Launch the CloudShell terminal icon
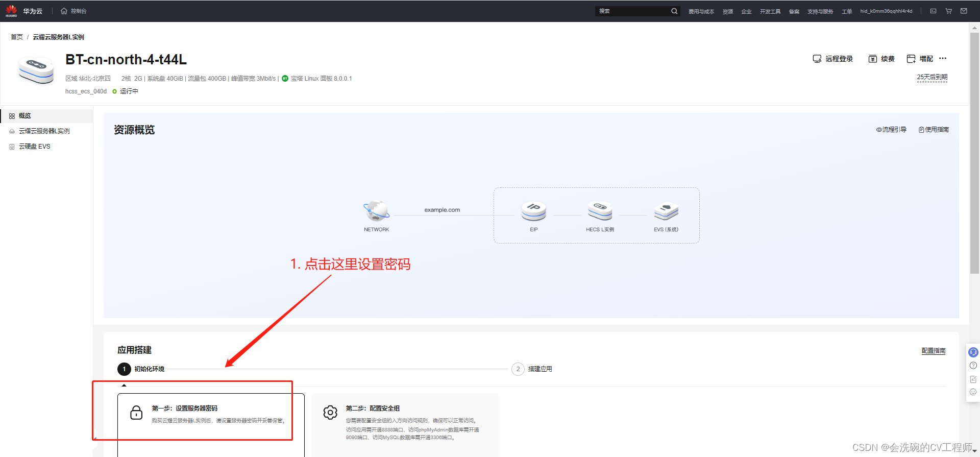Screen dimensions: 980x457 click(x=933, y=11)
